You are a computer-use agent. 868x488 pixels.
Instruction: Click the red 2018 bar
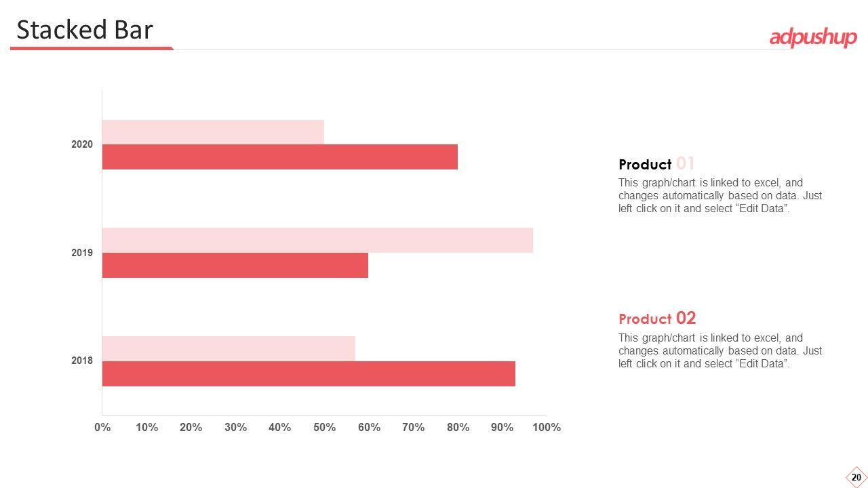pyautogui.click(x=309, y=373)
